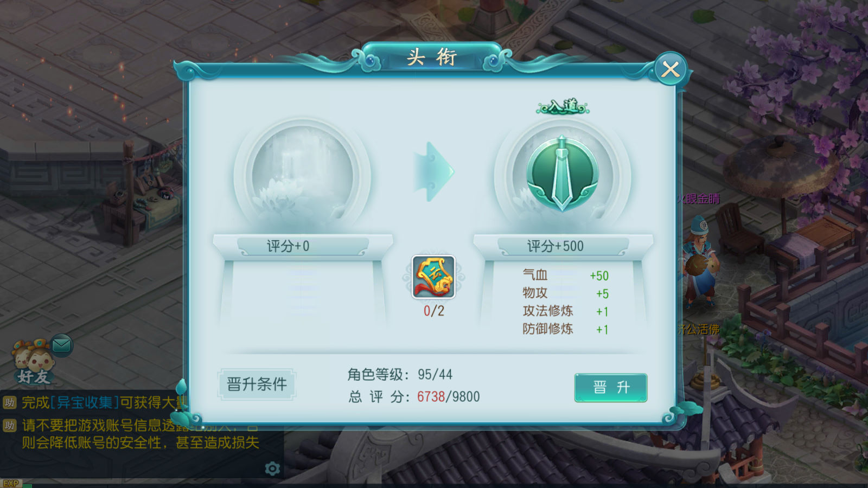Click the arrow between title orbs

pyautogui.click(x=433, y=172)
